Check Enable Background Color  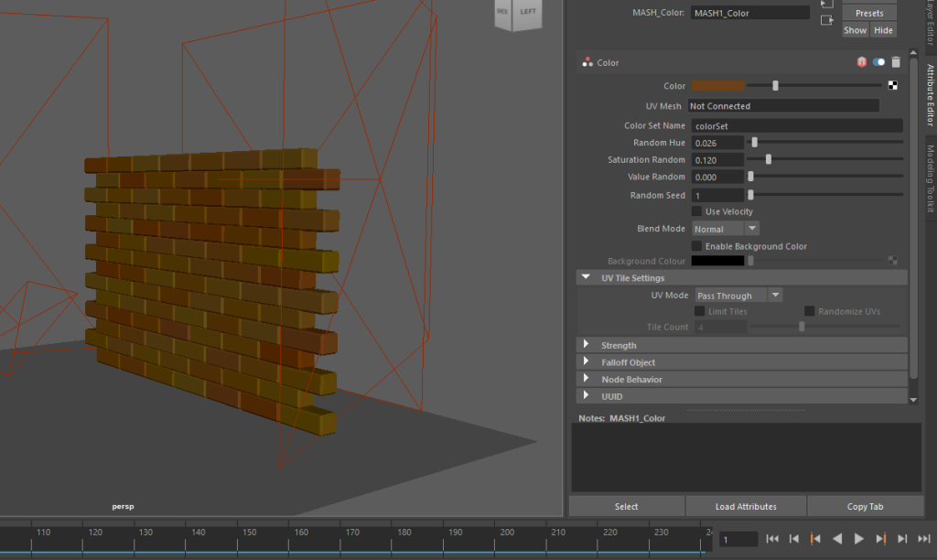coord(697,246)
